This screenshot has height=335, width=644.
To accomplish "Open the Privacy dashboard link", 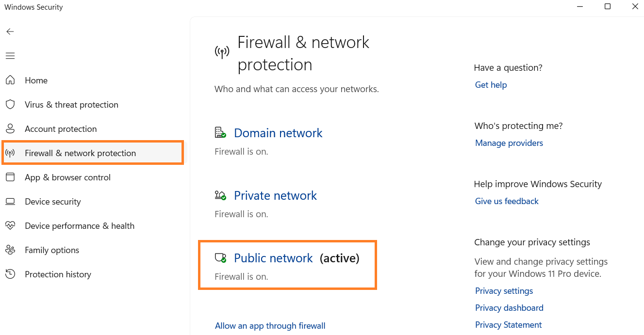I will point(509,308).
